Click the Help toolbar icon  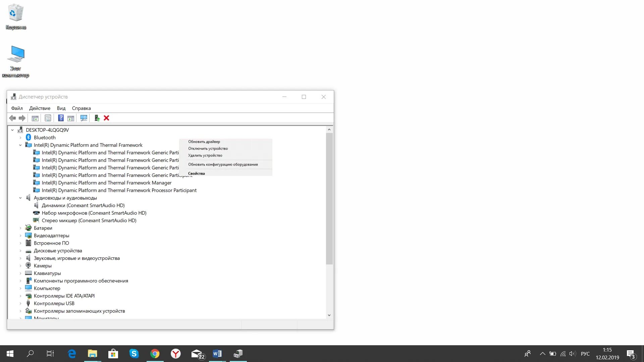click(x=61, y=118)
